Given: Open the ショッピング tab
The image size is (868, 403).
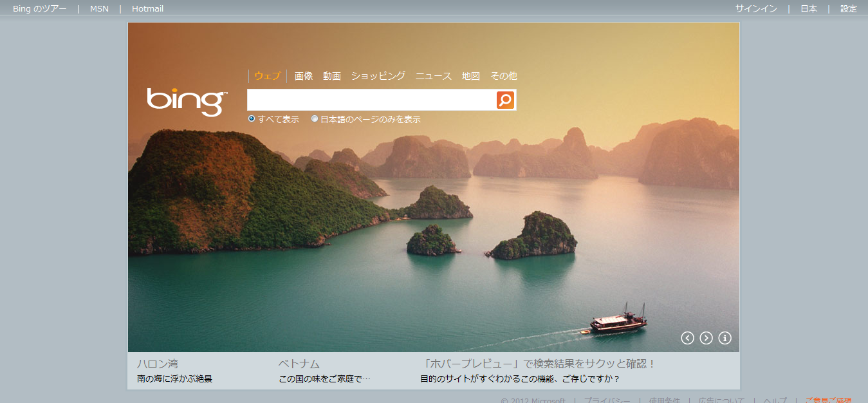Looking at the screenshot, I should click(378, 76).
